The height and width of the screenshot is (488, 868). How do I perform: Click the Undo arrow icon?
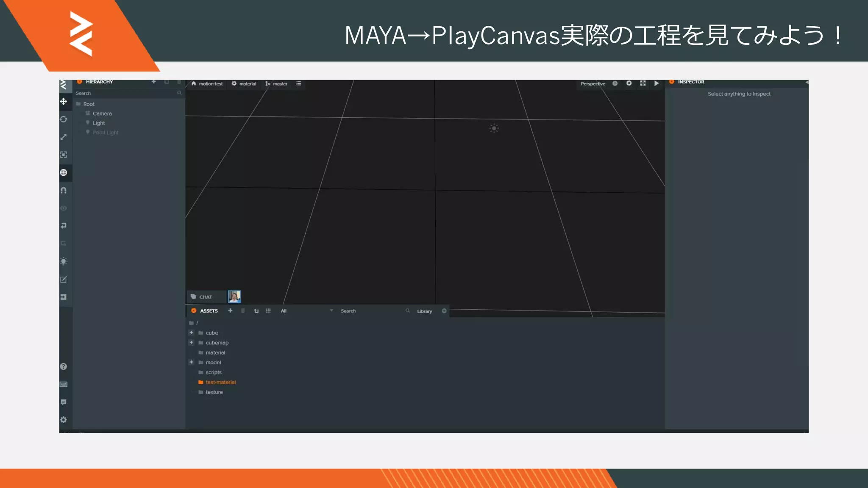[64, 226]
